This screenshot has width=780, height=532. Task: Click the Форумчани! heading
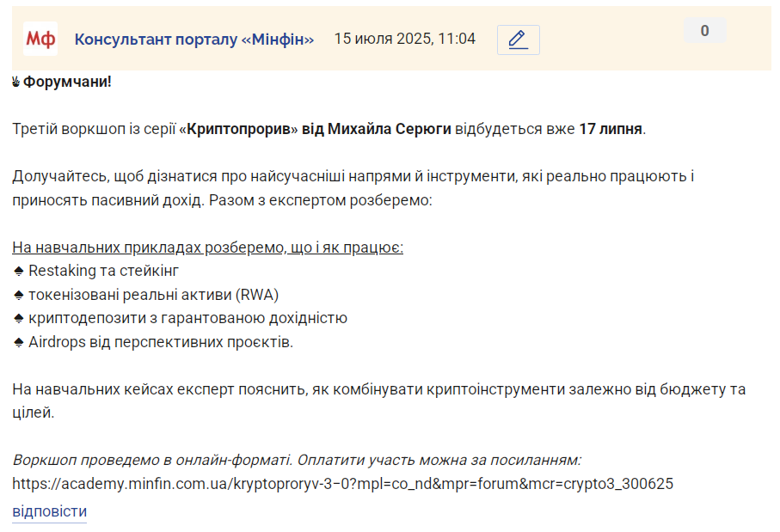[x=67, y=82]
